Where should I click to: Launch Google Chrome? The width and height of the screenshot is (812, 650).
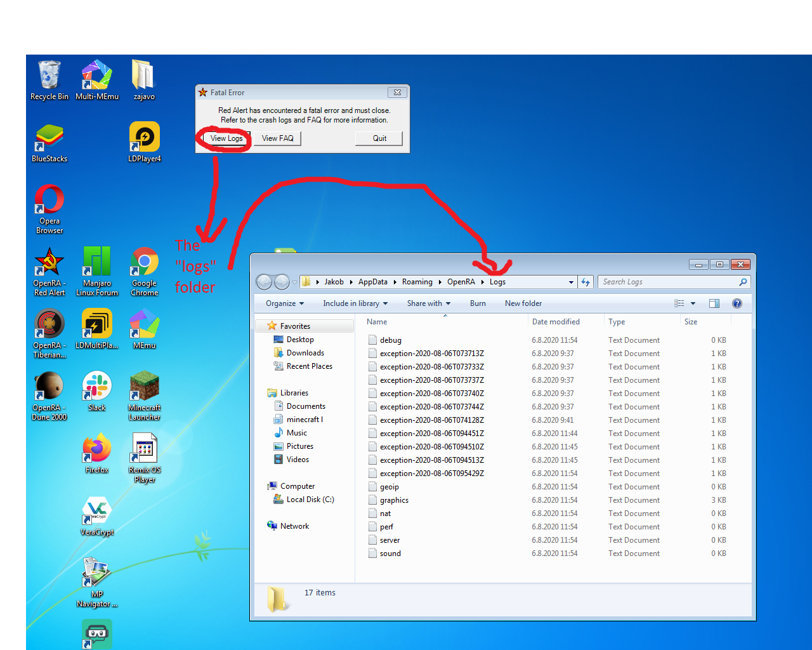coord(144,262)
